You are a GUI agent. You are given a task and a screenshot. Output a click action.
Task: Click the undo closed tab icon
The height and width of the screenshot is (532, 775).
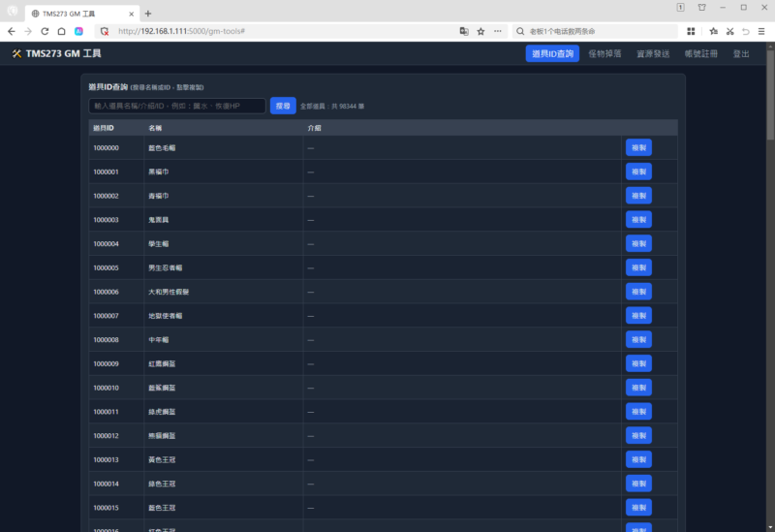coord(746,31)
